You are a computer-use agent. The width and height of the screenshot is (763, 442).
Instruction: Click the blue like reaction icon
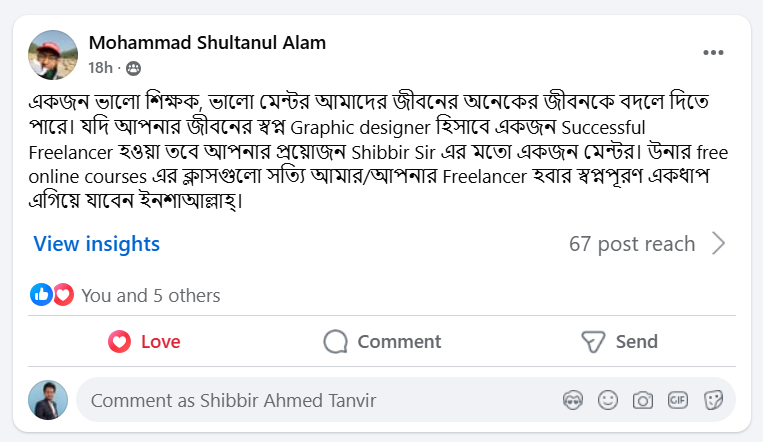coord(41,295)
